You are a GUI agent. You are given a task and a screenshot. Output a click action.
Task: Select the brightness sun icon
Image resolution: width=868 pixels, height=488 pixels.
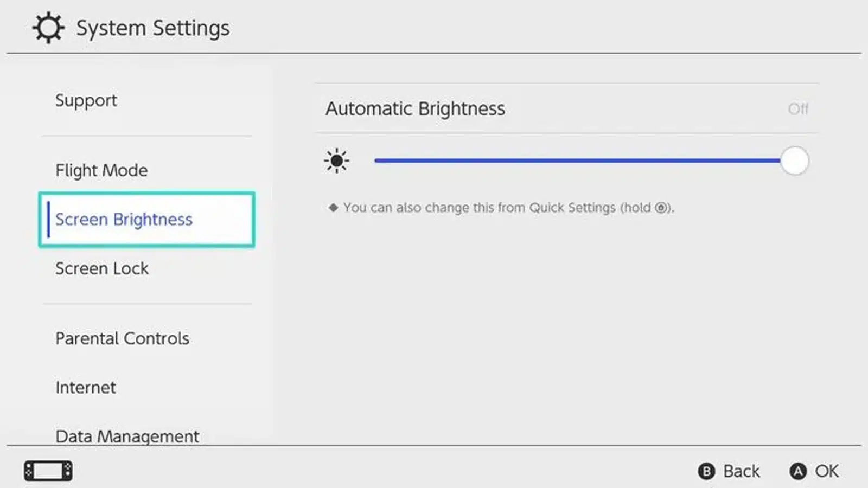[x=337, y=160]
